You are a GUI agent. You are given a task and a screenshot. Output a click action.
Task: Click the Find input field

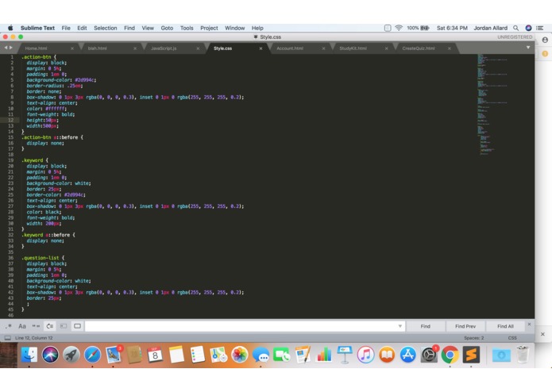pyautogui.click(x=241, y=326)
